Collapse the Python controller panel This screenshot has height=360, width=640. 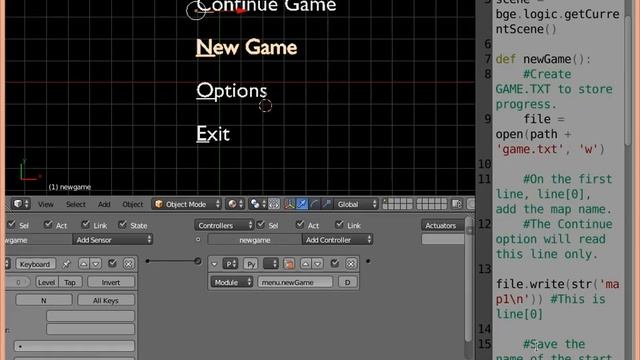point(214,264)
